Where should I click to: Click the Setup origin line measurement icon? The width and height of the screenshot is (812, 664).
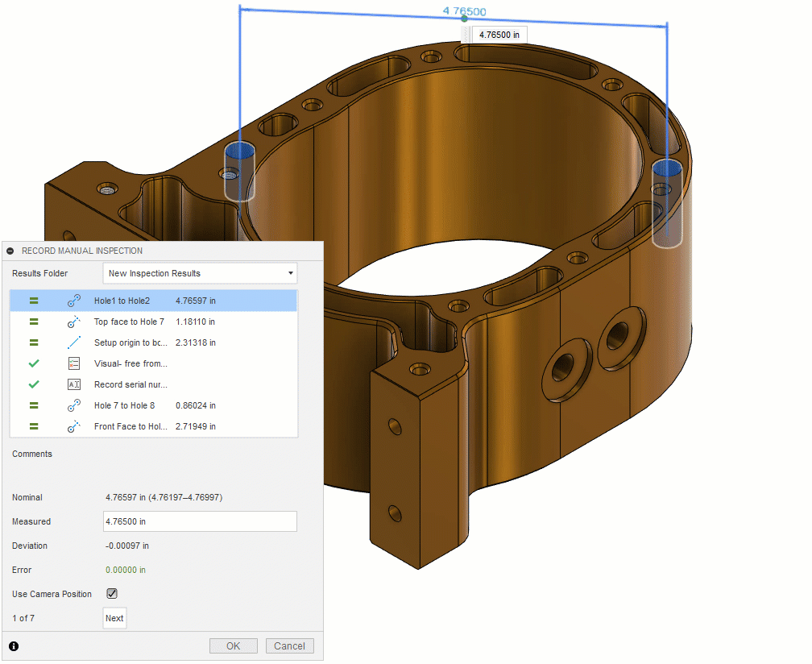click(74, 342)
